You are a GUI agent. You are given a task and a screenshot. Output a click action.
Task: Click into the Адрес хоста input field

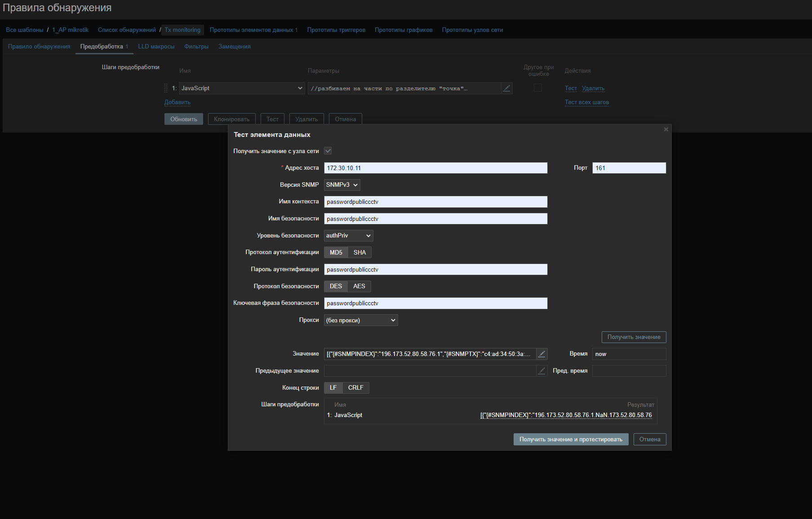(435, 168)
